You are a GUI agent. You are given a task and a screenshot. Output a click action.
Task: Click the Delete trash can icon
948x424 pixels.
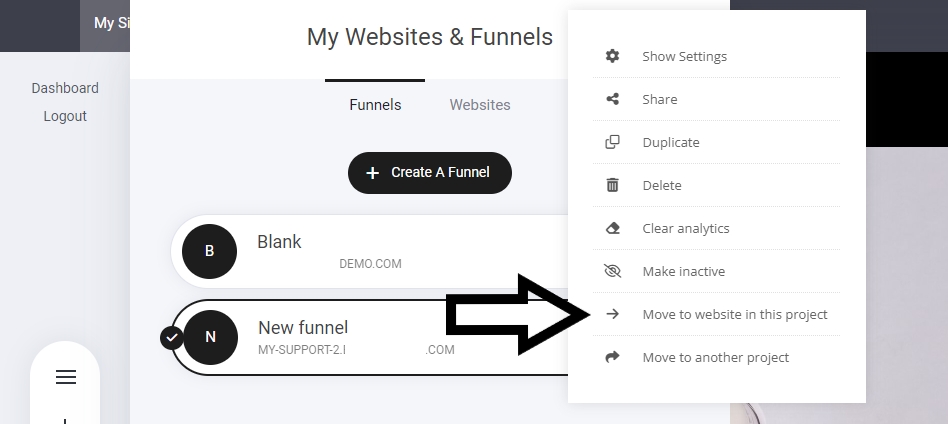[613, 185]
